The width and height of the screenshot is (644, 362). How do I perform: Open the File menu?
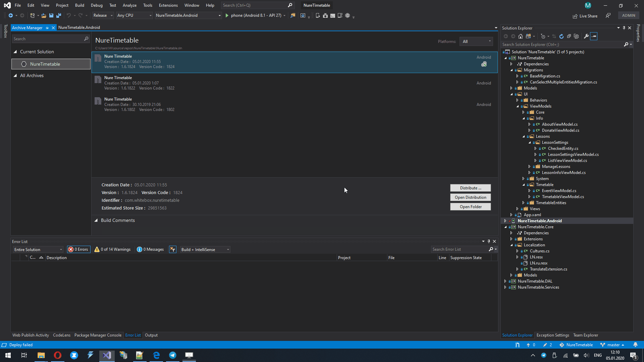(x=18, y=5)
